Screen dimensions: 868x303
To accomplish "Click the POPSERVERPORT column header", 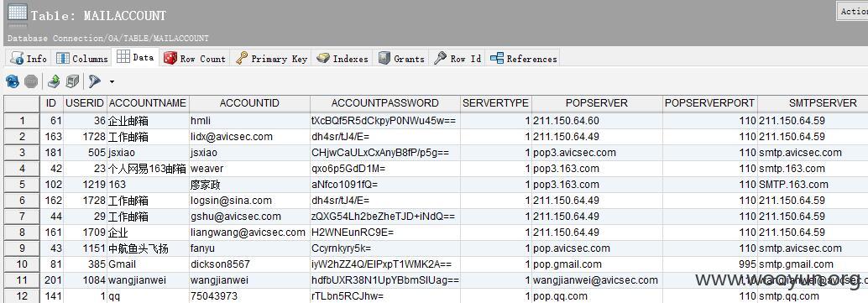I will point(709,103).
